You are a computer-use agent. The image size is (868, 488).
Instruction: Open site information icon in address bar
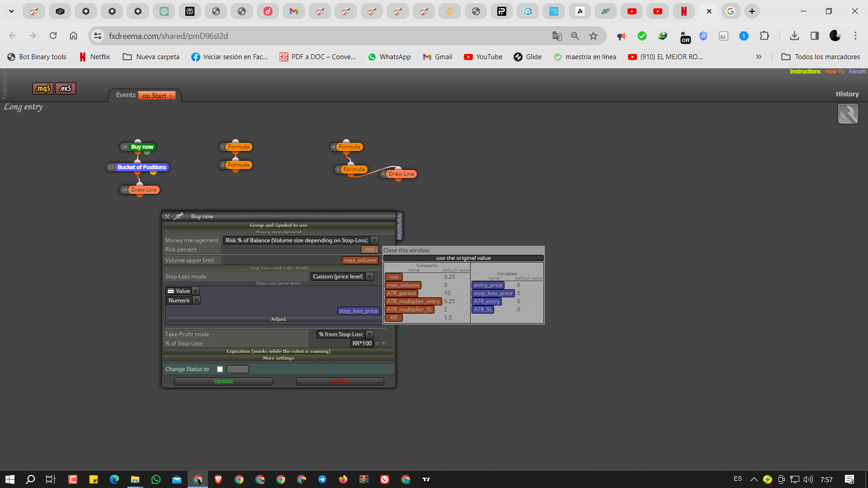(x=98, y=36)
